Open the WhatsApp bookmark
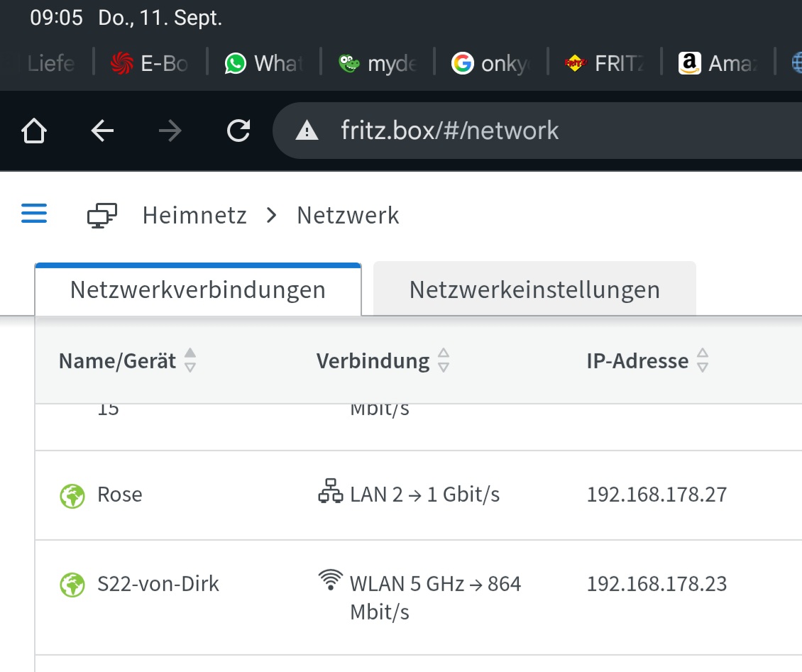Image resolution: width=802 pixels, height=672 pixels. [263, 64]
